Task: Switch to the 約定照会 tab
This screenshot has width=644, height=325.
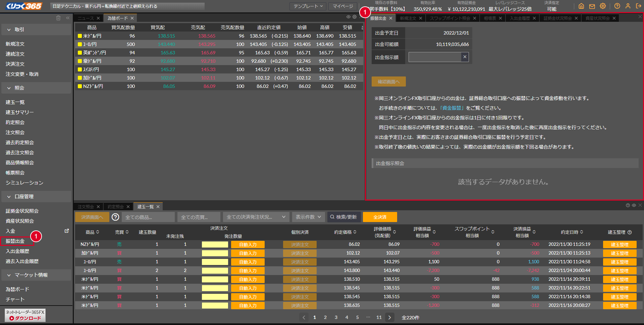Action: 116,207
